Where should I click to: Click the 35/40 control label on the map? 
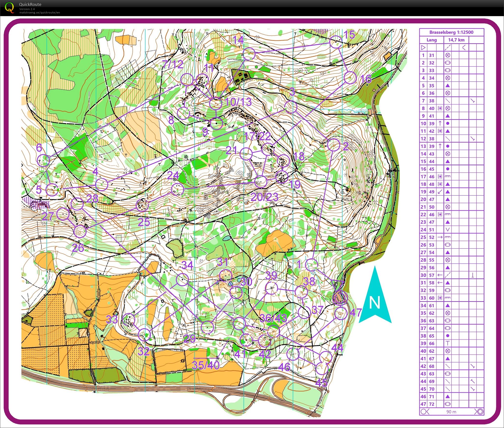(206, 365)
